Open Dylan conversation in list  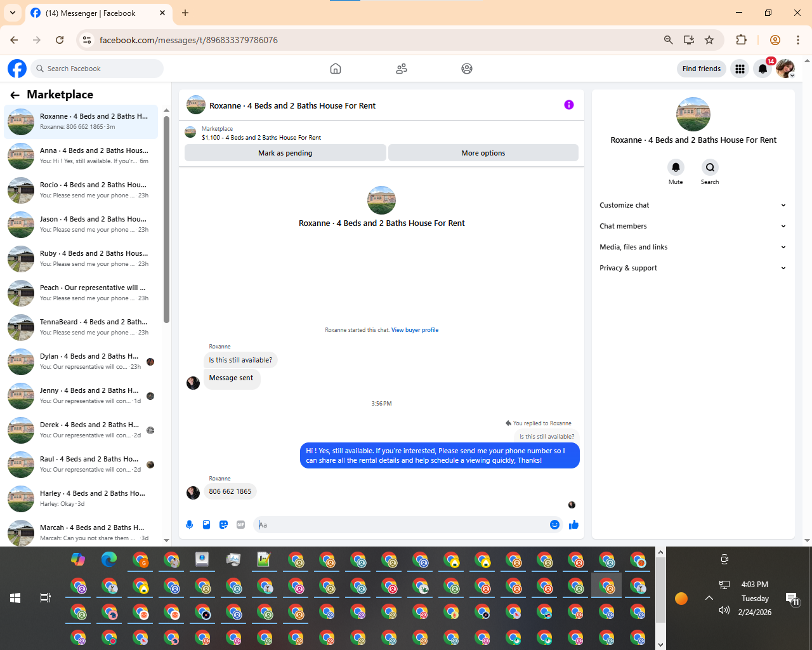tap(81, 361)
